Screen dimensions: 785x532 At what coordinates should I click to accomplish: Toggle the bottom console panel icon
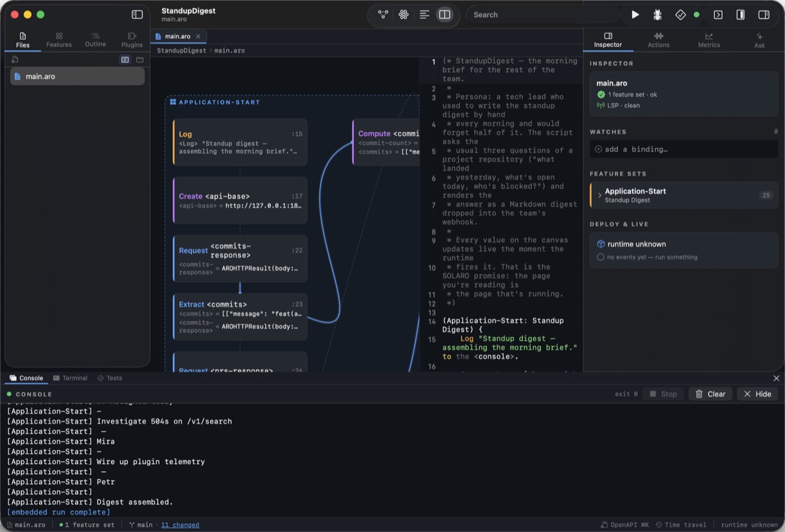coord(718,15)
